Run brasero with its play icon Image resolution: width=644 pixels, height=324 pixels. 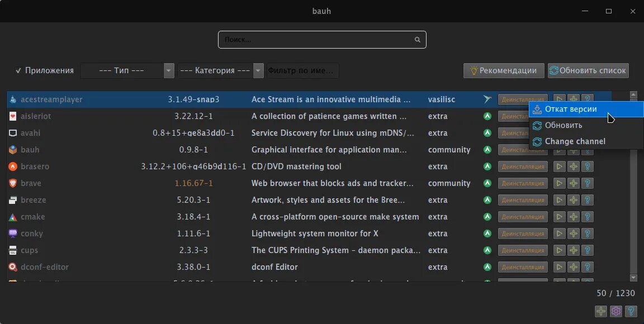[x=559, y=166]
